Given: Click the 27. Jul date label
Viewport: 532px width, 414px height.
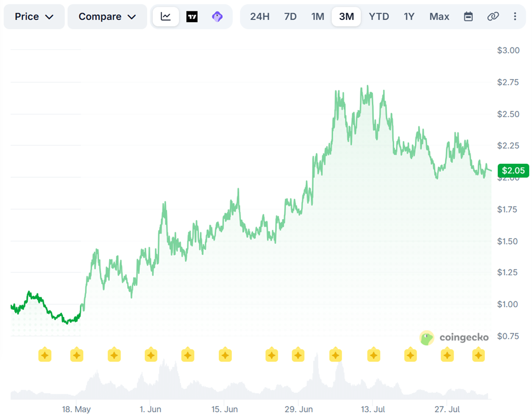Looking at the screenshot, I should pyautogui.click(x=447, y=409).
